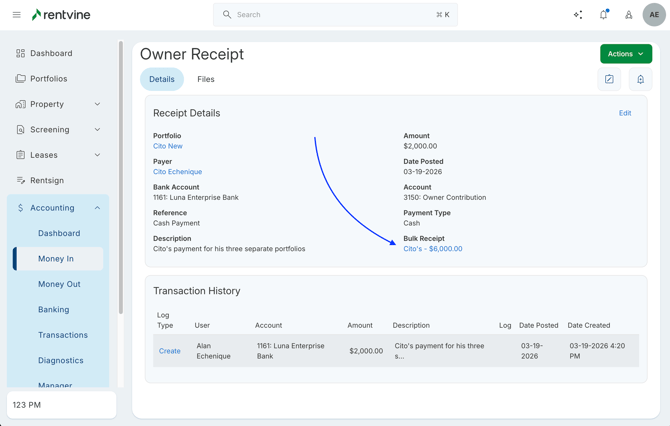
Task: Switch to the Files tab
Action: coord(205,79)
